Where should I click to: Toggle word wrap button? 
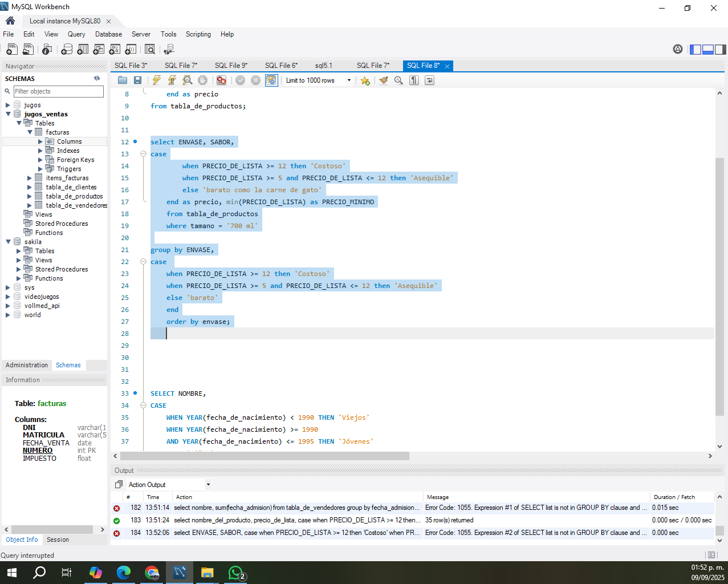tap(429, 80)
